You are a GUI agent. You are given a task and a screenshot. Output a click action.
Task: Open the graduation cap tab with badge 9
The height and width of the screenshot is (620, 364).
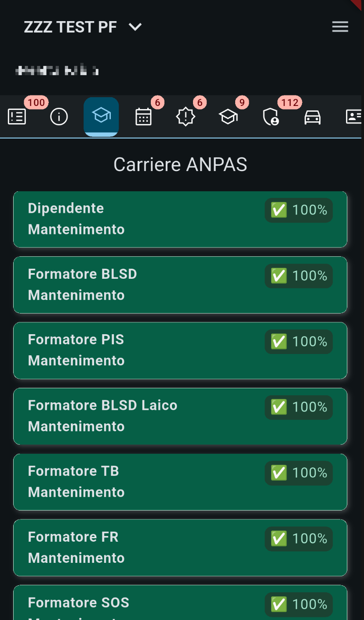point(228,117)
